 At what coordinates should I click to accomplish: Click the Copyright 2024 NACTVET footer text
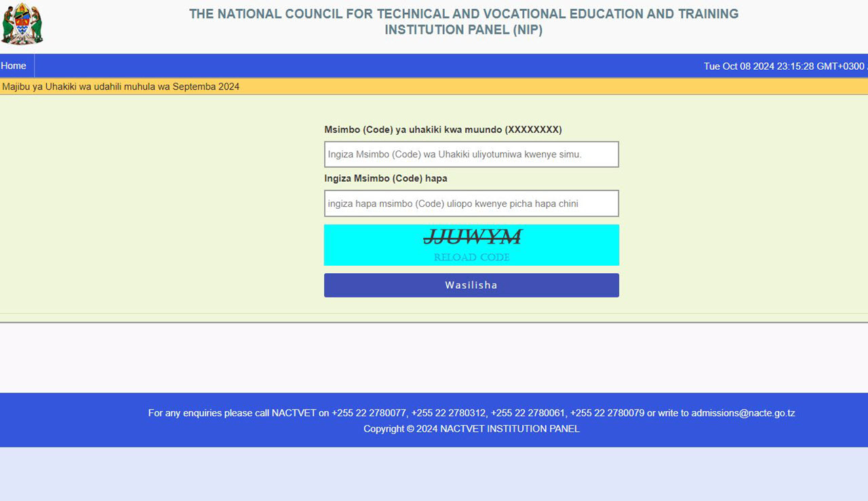click(x=471, y=428)
